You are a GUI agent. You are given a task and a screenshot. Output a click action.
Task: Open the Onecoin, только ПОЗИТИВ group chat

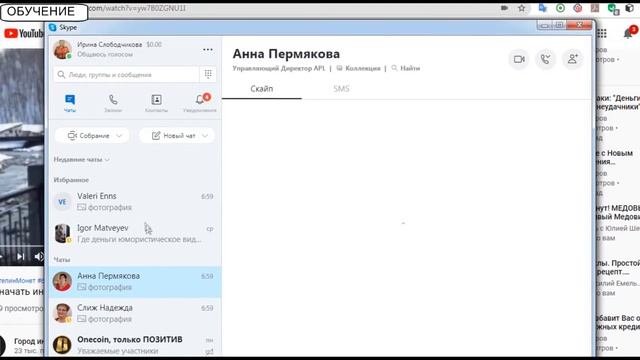[135, 345]
